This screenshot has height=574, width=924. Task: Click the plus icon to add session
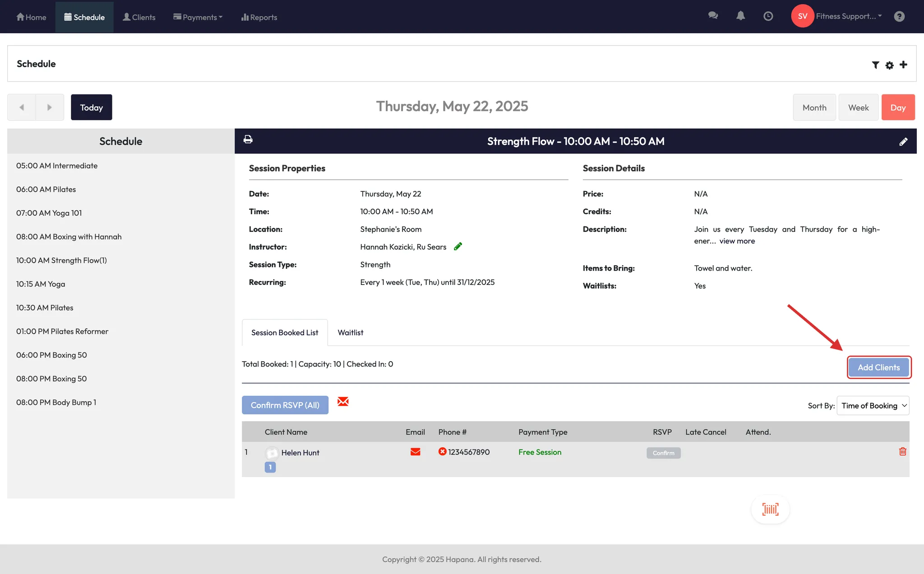tap(903, 64)
